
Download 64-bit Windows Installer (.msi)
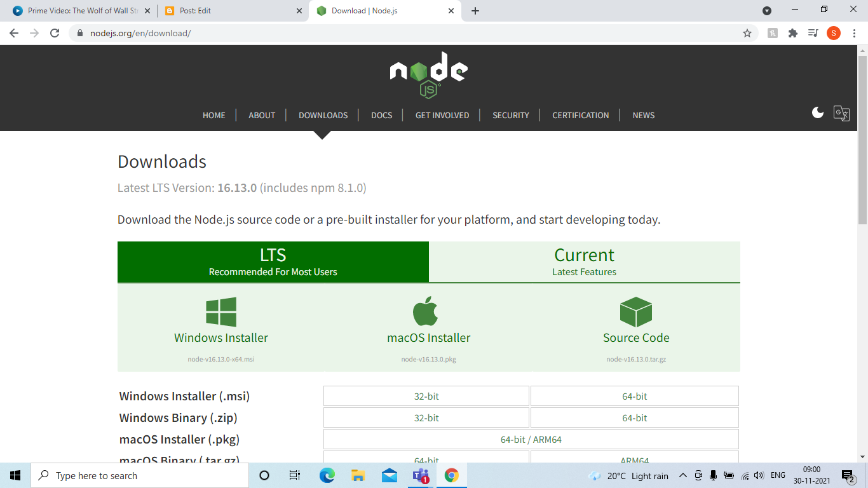635,396
